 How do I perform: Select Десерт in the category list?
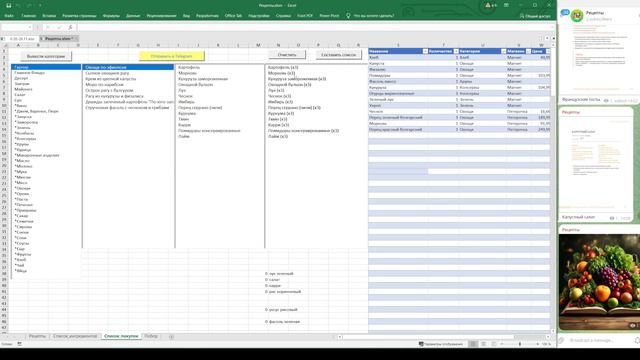pyautogui.click(x=21, y=78)
